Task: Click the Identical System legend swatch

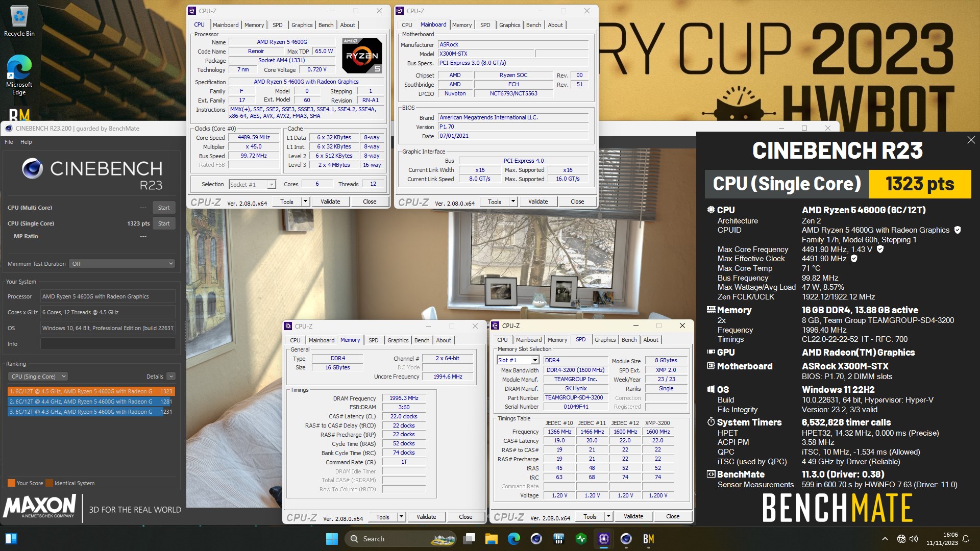Action: pos(49,483)
